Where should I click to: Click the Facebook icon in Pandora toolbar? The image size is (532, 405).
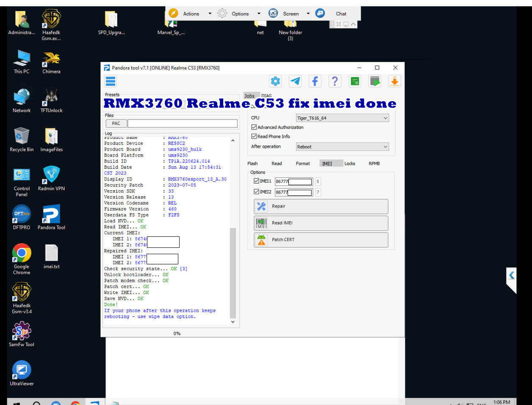pos(315,81)
